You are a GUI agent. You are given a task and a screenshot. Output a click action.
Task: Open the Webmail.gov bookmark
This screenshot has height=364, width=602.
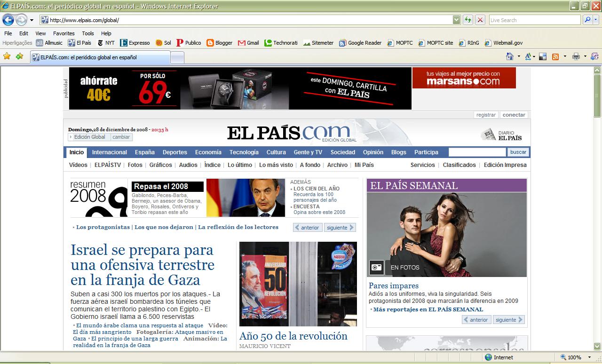pyautogui.click(x=503, y=43)
